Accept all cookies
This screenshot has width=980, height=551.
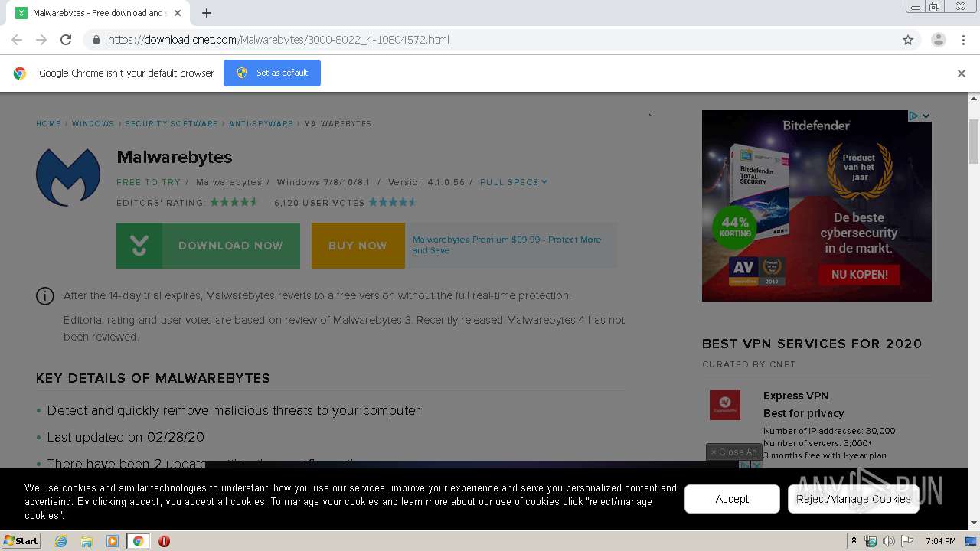732,499
